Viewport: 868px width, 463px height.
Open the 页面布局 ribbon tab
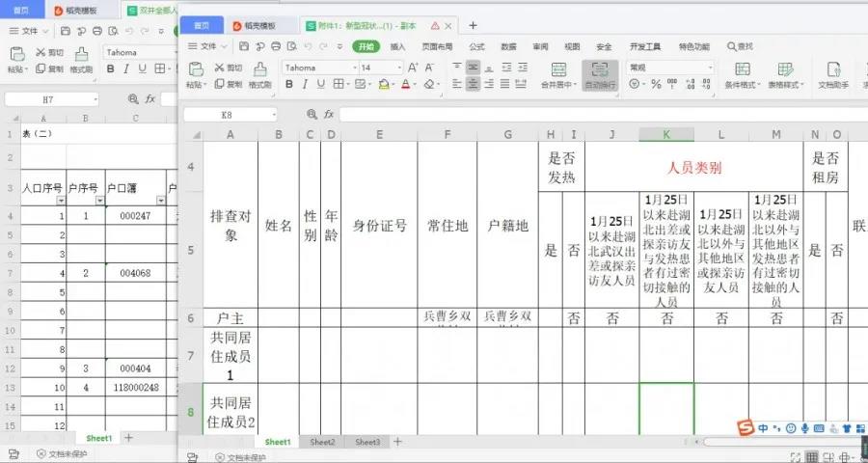[437, 46]
